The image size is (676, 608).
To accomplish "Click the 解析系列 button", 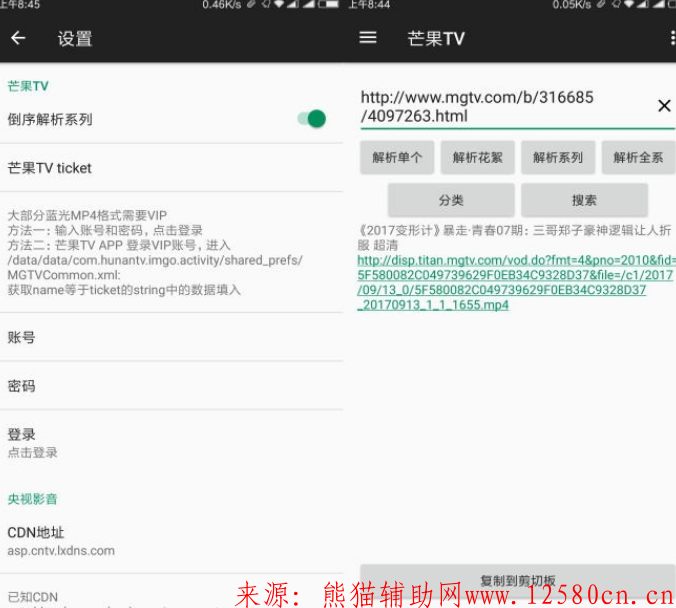I will (x=557, y=158).
